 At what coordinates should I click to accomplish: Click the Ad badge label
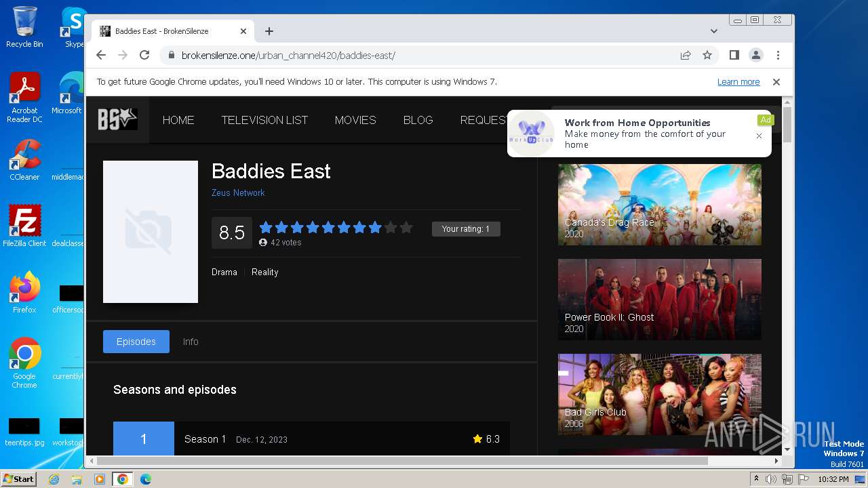point(766,120)
